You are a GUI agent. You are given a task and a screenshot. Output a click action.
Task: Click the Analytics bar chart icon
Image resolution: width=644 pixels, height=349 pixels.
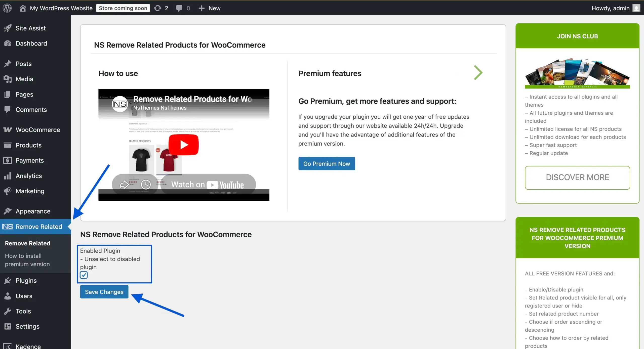coord(8,176)
